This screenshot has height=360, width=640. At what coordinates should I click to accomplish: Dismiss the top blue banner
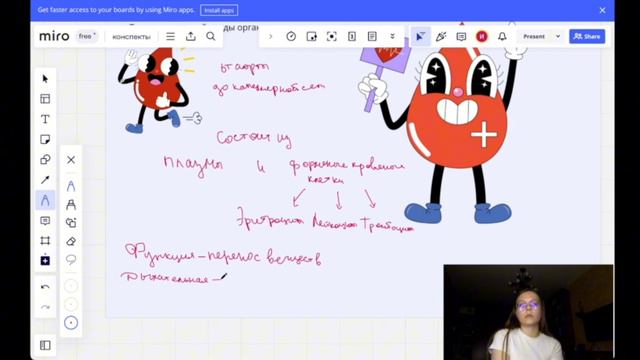tap(602, 10)
